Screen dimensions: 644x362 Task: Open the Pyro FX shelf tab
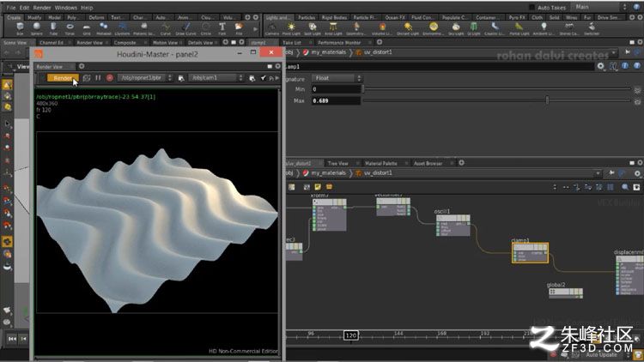point(517,18)
